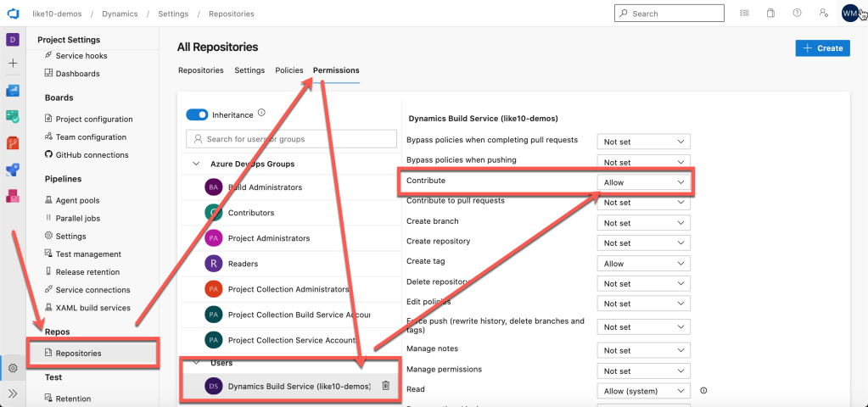
Task: Delete the Dynamics Build Service user entry
Action: click(x=385, y=386)
